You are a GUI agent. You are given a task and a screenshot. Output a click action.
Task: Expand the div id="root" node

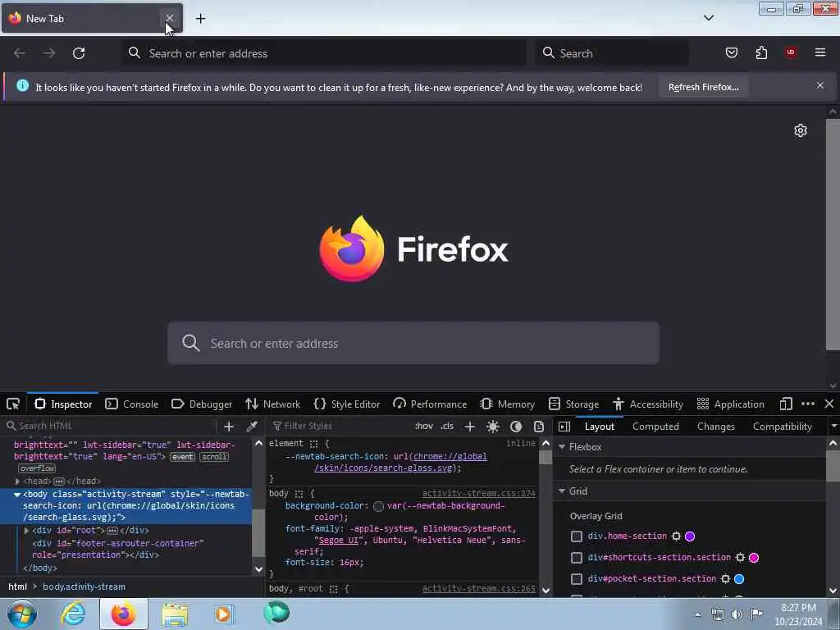tap(26, 531)
